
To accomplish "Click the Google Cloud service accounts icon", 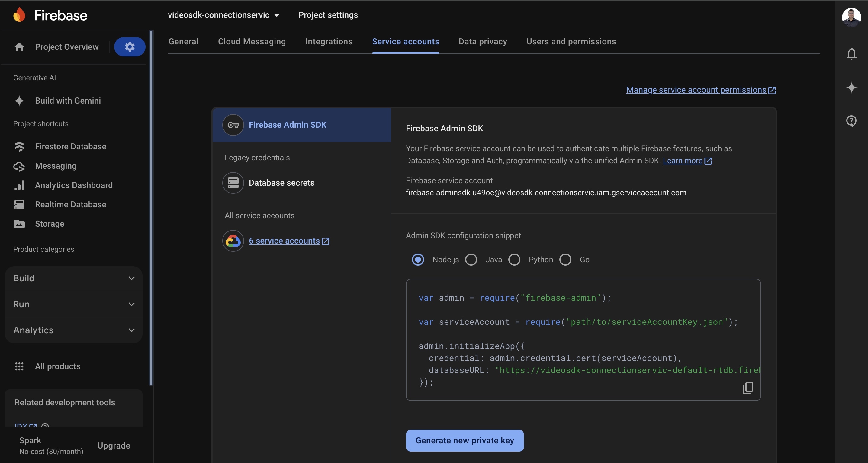I will pyautogui.click(x=233, y=241).
